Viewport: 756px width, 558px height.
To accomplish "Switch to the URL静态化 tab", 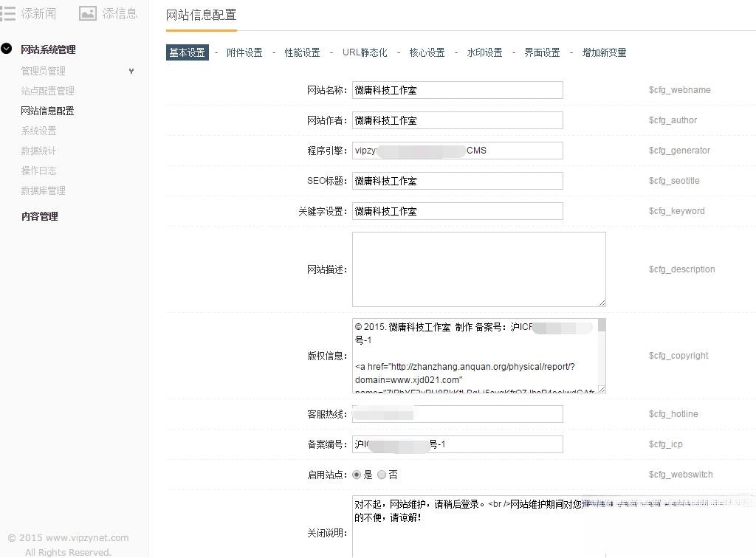I will click(x=364, y=52).
